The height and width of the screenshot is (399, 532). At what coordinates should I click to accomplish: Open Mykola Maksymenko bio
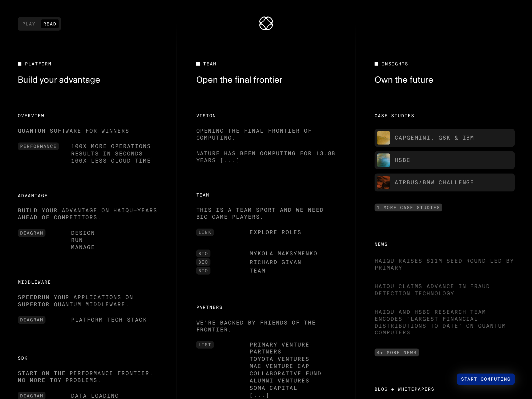pyautogui.click(x=283, y=254)
